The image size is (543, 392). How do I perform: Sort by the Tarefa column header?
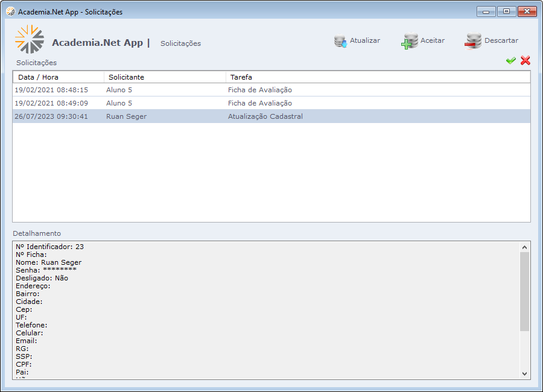[377, 77]
